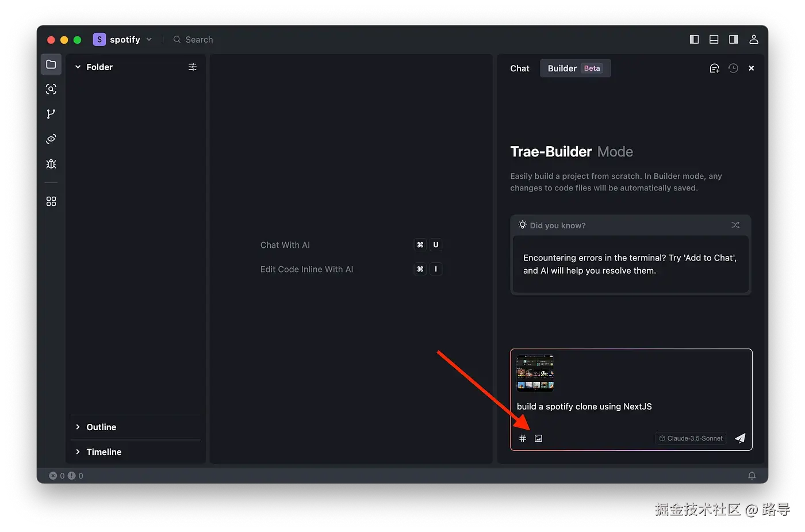Viewport: 805px width, 532px height.
Task: Click the hashtag add context icon
Action: [x=523, y=438]
